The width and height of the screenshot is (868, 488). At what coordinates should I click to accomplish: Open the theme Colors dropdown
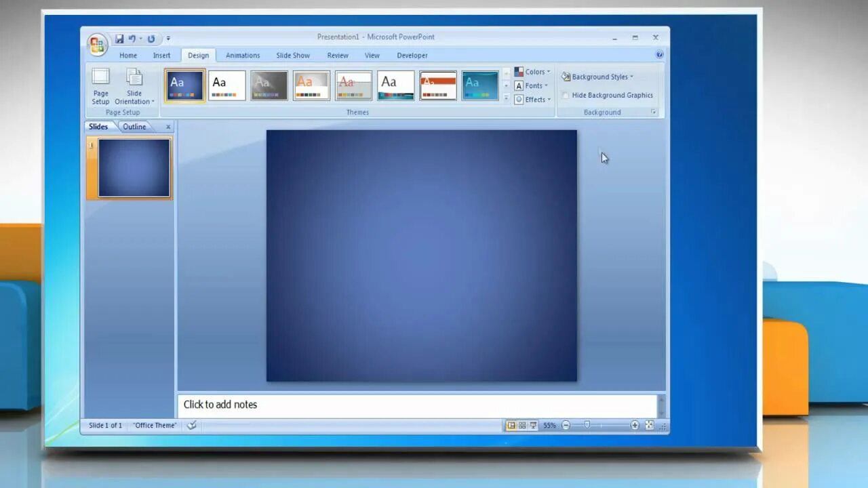pos(532,72)
